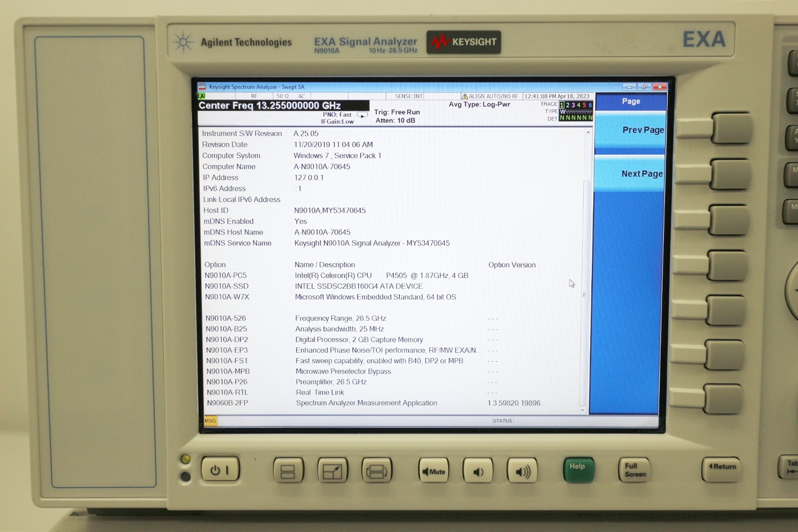Select the N9010A-DP2 option row
The height and width of the screenshot is (532, 798).
pyautogui.click(x=352, y=340)
